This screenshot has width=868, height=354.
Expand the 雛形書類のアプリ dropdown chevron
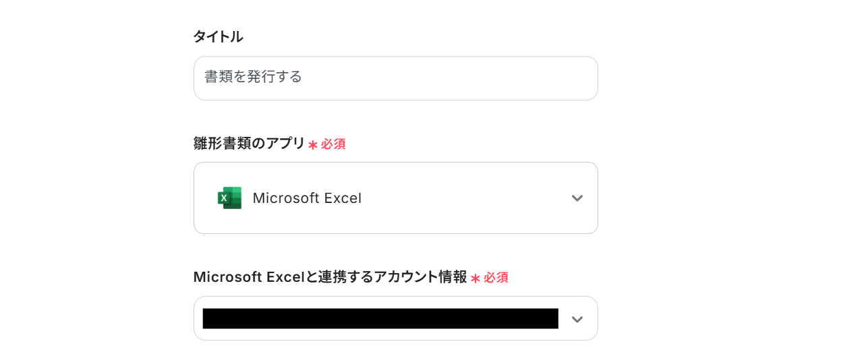pyautogui.click(x=577, y=198)
